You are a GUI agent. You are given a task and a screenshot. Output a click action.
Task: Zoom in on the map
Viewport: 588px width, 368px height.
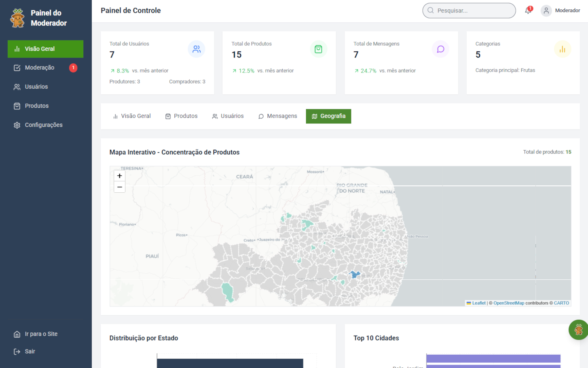(x=120, y=176)
